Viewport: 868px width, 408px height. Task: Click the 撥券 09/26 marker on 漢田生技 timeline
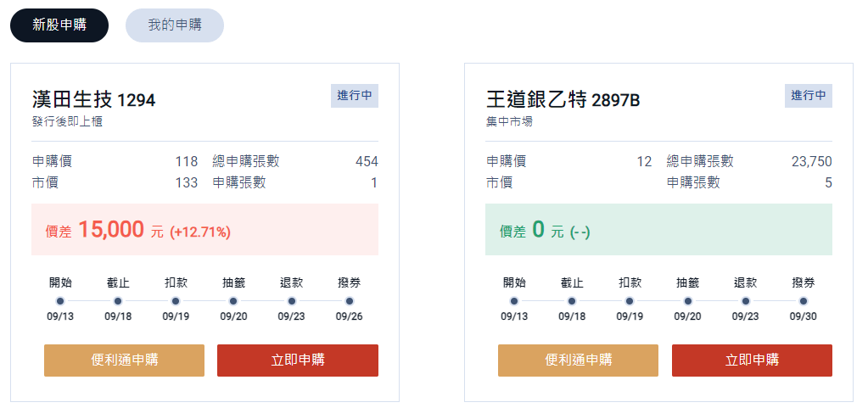[x=349, y=301]
